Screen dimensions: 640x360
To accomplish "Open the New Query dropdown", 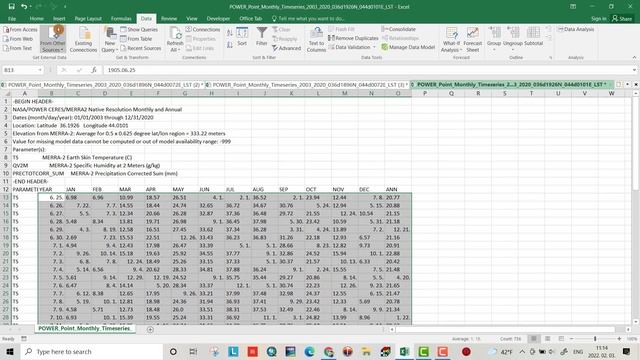I will click(x=110, y=40).
